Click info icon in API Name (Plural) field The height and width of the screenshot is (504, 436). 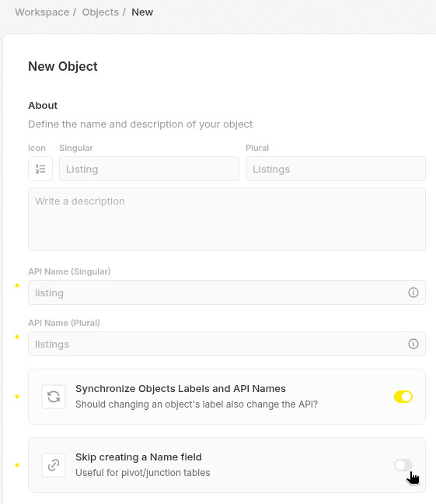(x=413, y=344)
